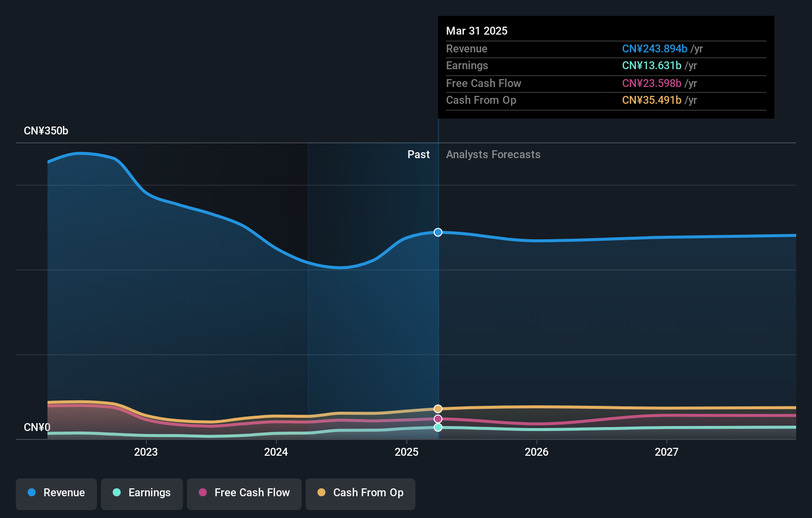Expand the Mar 31 2025 tooltip header
The image size is (812, 518).
[477, 31]
